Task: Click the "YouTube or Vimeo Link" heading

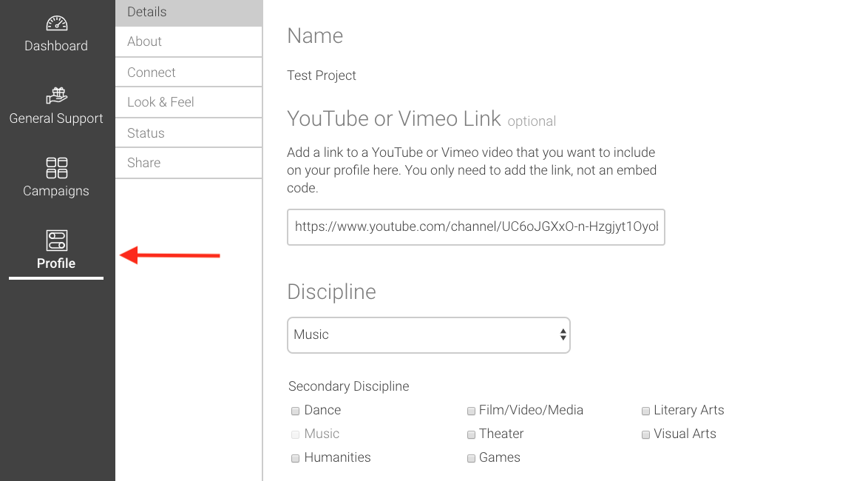Action: click(x=394, y=118)
